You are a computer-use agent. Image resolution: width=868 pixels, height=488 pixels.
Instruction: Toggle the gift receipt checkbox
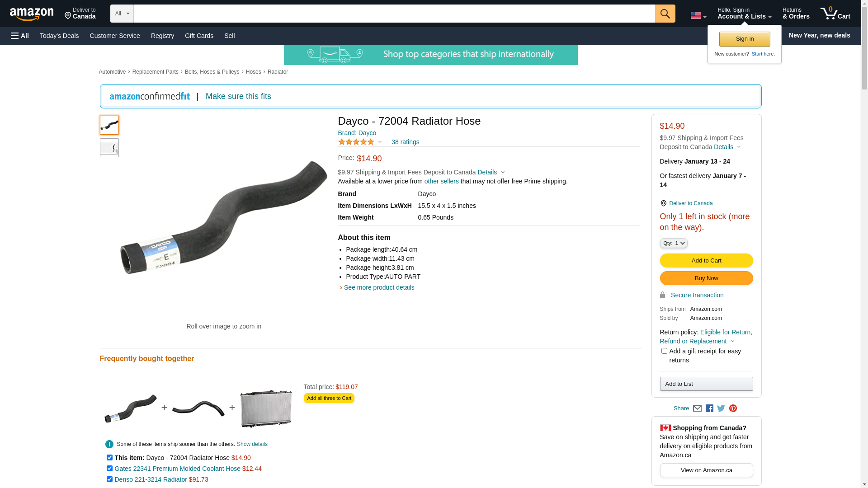pyautogui.click(x=664, y=351)
